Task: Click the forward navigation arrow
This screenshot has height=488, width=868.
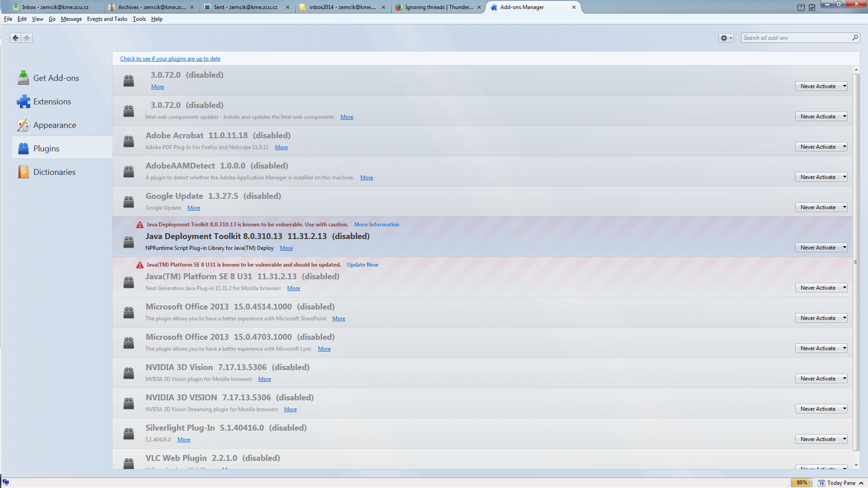Action: (x=27, y=38)
